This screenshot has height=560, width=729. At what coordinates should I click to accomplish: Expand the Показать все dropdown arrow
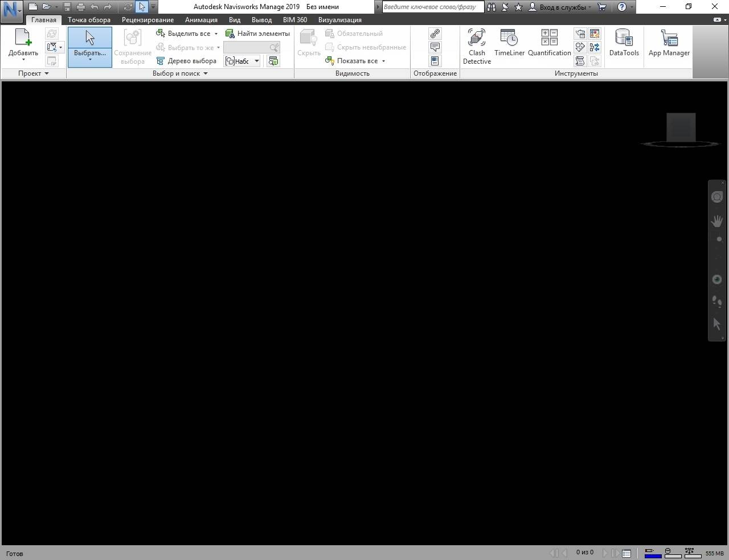[383, 61]
